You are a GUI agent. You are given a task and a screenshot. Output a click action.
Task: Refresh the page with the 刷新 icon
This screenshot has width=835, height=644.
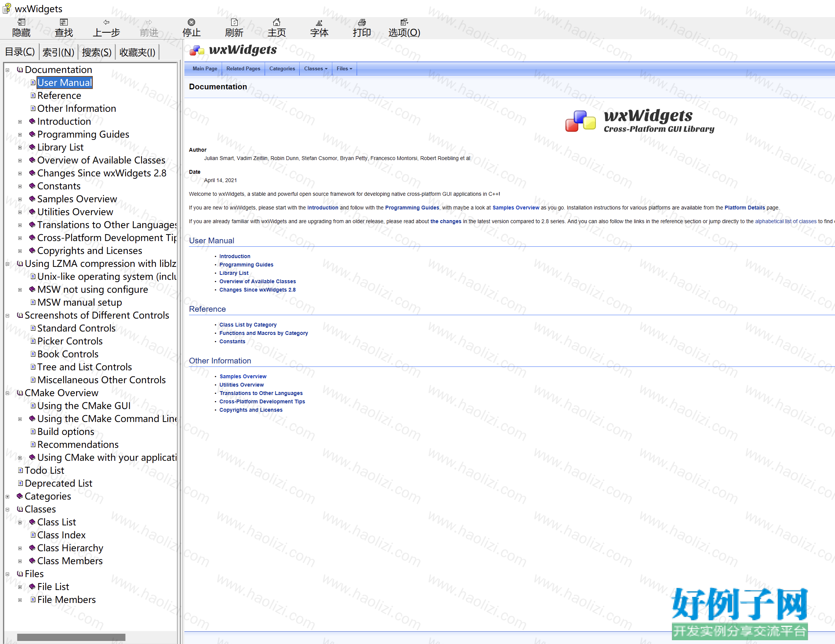[x=234, y=22]
